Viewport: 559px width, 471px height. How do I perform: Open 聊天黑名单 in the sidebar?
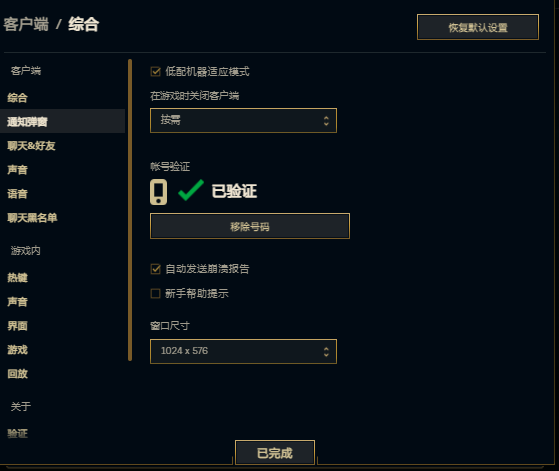pos(32,217)
